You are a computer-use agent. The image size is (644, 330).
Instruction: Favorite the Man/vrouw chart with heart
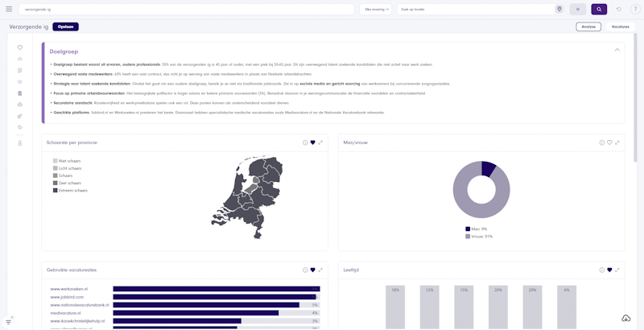click(x=609, y=142)
